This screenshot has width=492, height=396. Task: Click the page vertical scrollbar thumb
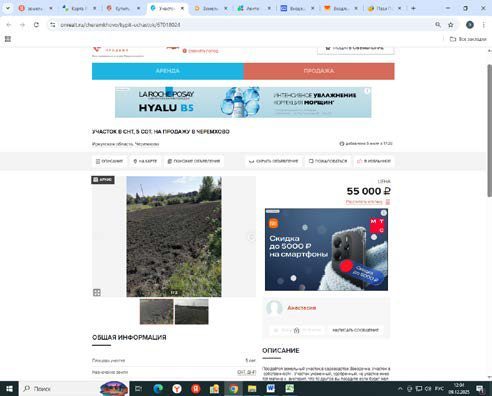tap(489, 130)
